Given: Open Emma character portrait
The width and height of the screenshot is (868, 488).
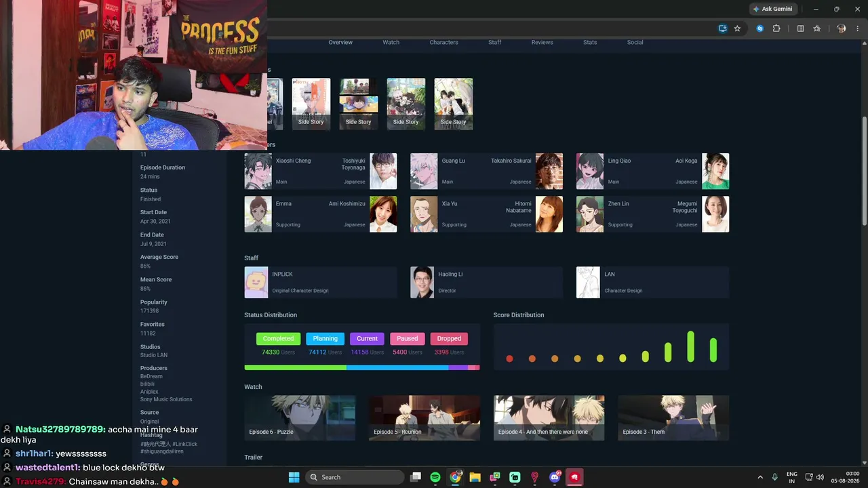Looking at the screenshot, I should tap(258, 214).
